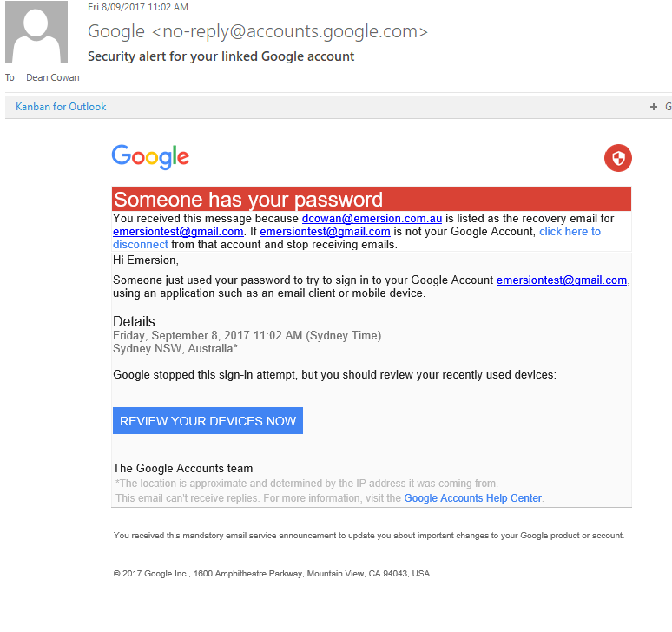672x632 pixels.
Task: Click the sender address no-reply@accounts.google.com
Action: (290, 32)
